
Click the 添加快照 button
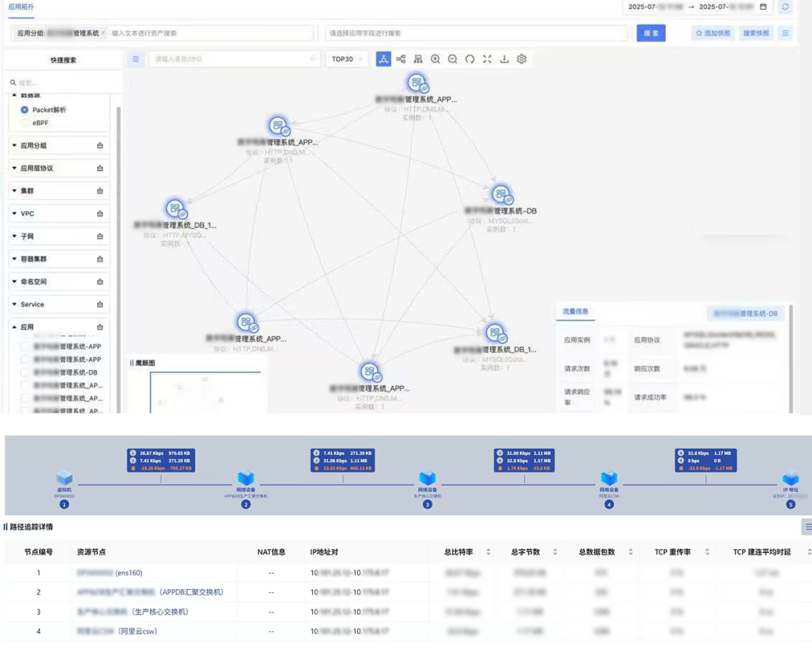(713, 33)
